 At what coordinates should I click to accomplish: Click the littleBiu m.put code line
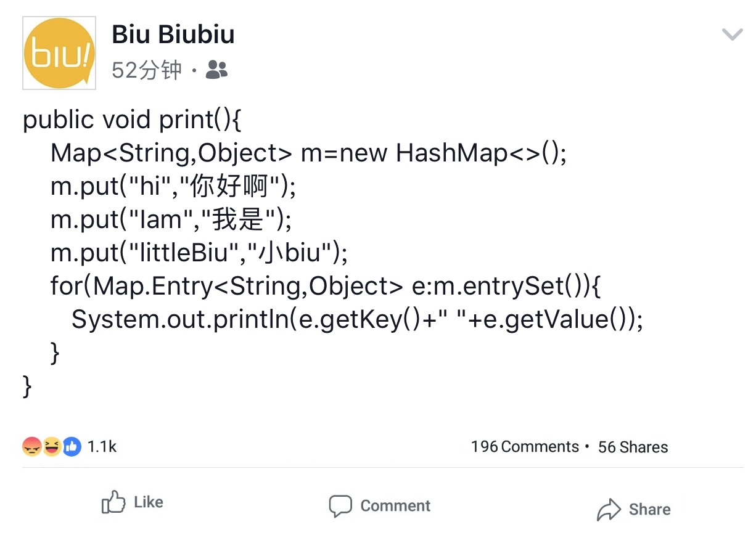click(200, 253)
